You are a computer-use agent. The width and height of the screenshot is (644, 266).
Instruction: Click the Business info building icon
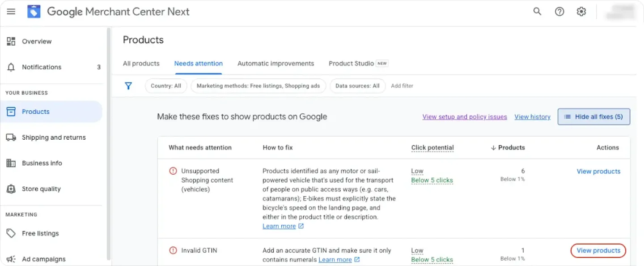point(11,163)
